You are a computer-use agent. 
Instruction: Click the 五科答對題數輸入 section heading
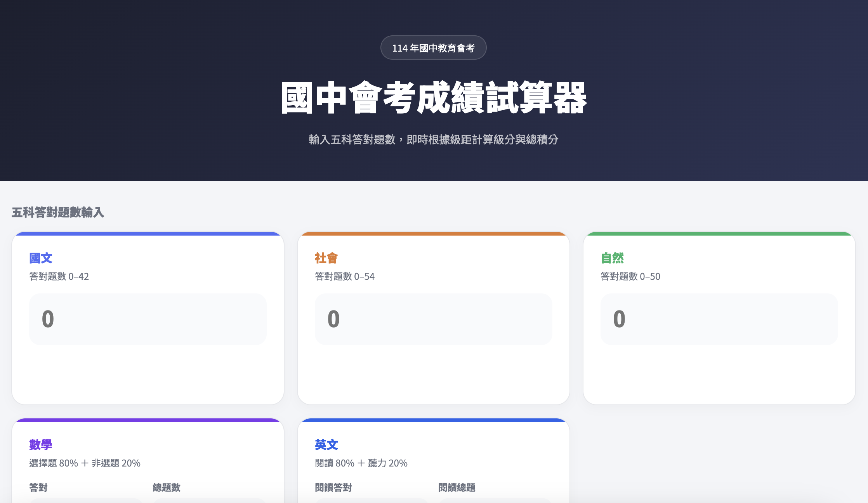click(58, 212)
